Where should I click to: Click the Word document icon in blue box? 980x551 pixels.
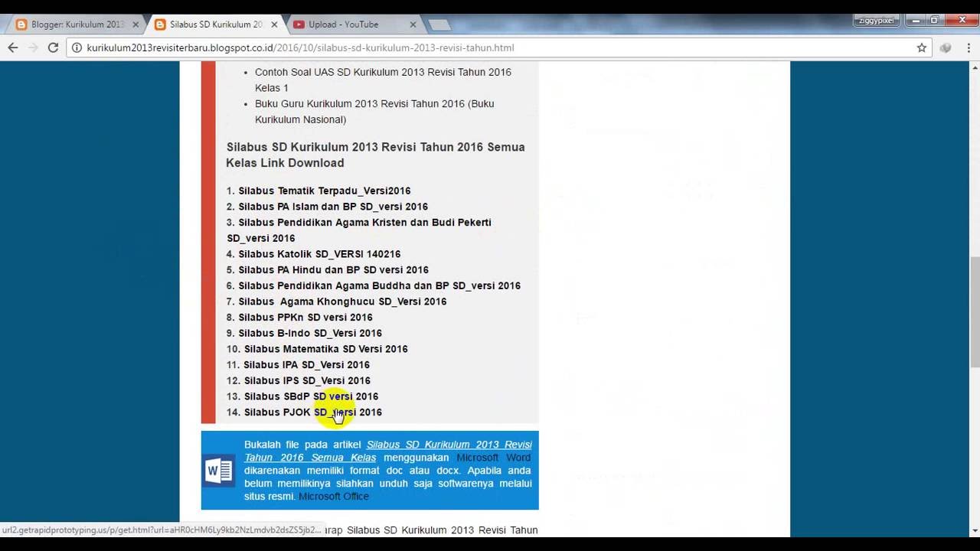(218, 470)
